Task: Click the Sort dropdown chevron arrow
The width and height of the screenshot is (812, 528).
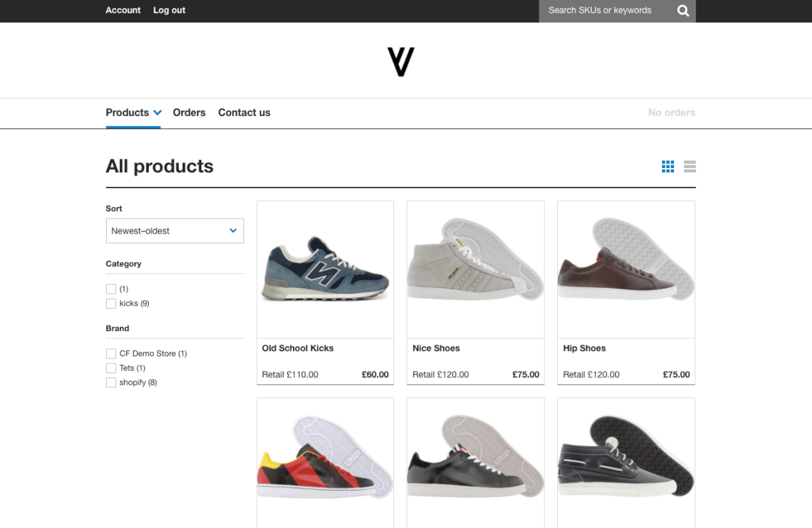Action: pos(232,230)
